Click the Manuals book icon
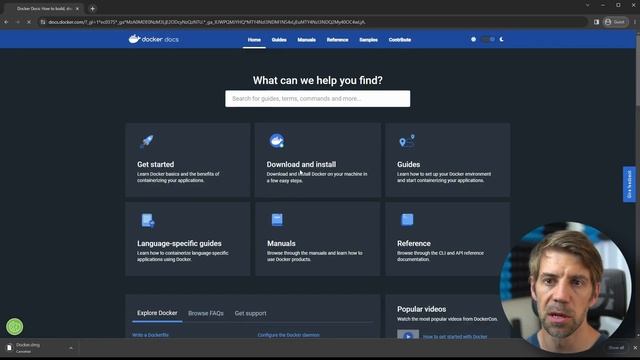 pyautogui.click(x=277, y=220)
